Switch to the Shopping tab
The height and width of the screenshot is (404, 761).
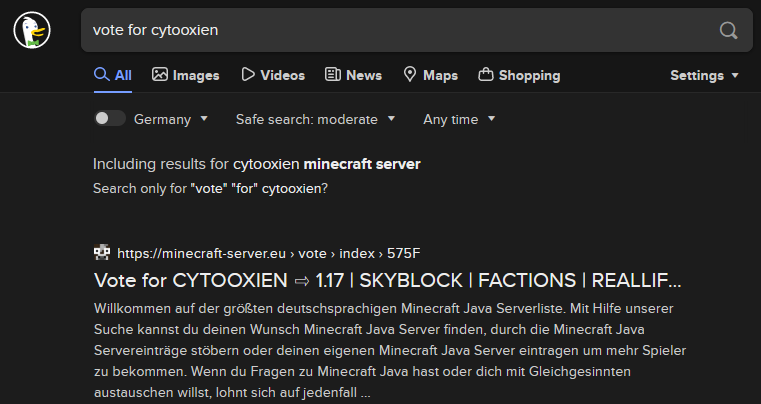coord(519,75)
